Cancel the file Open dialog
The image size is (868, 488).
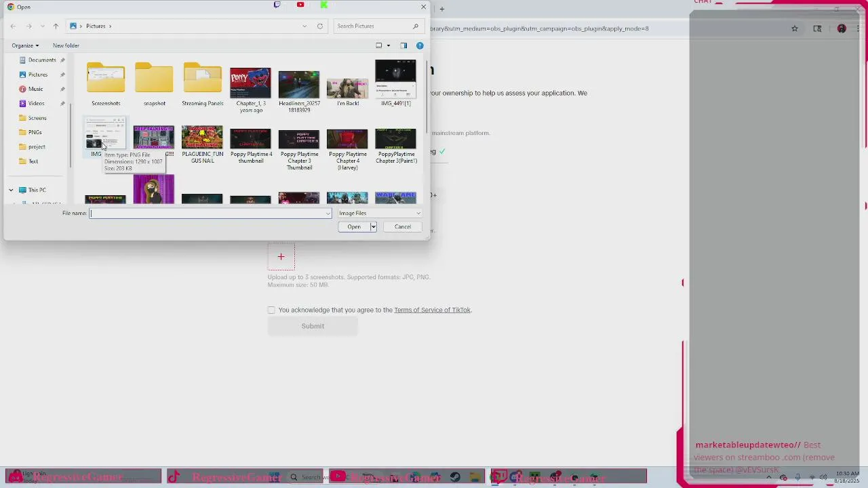403,227
